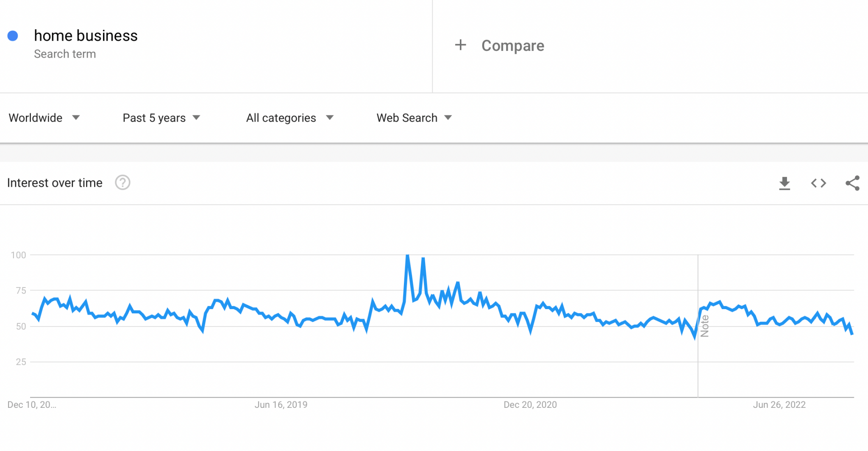868x451 pixels.
Task: Open the All categories dropdown
Action: click(281, 118)
